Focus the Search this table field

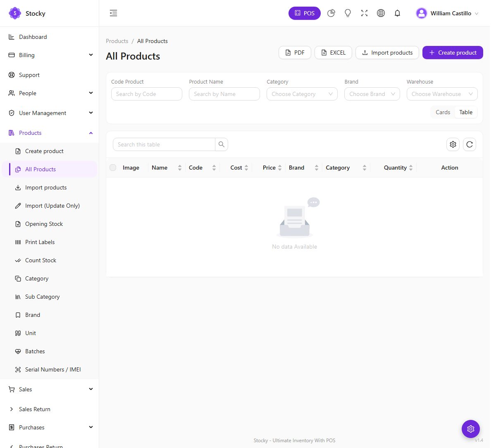tap(164, 144)
